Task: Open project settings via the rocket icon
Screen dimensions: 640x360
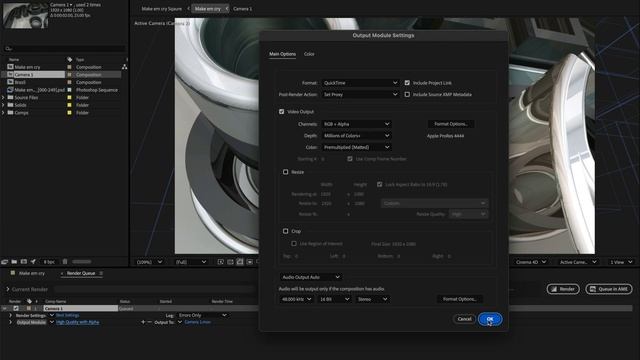Action: pos(33,262)
